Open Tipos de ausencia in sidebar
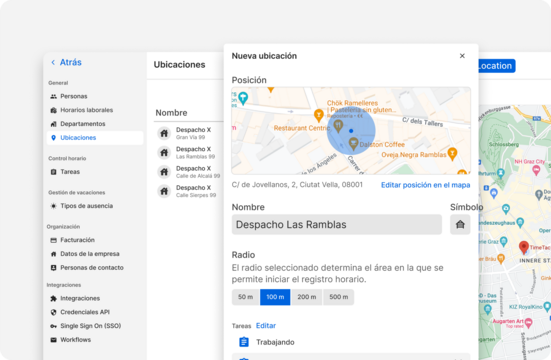The image size is (551, 360). point(86,206)
